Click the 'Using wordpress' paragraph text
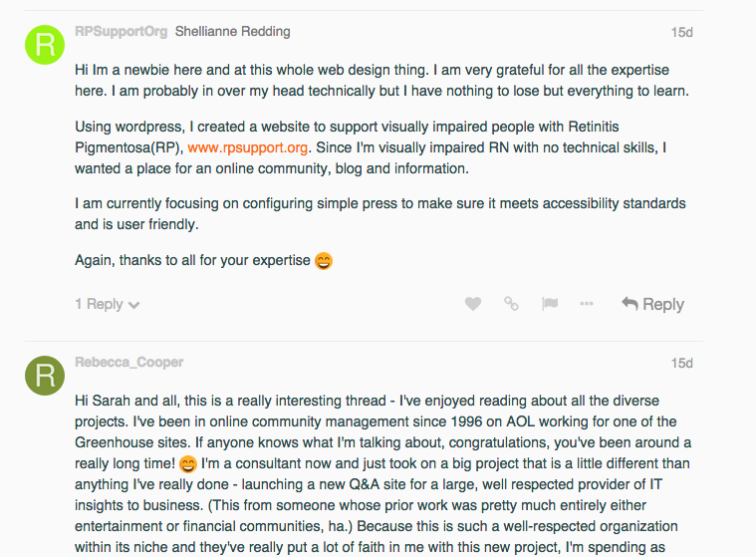The height and width of the screenshot is (557, 756). (x=371, y=147)
